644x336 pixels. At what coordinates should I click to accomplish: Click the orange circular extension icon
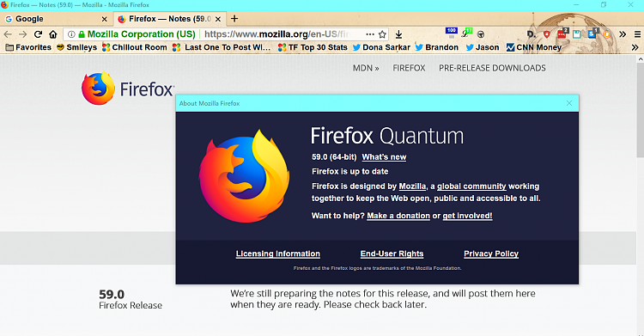pyautogui.click(x=606, y=34)
